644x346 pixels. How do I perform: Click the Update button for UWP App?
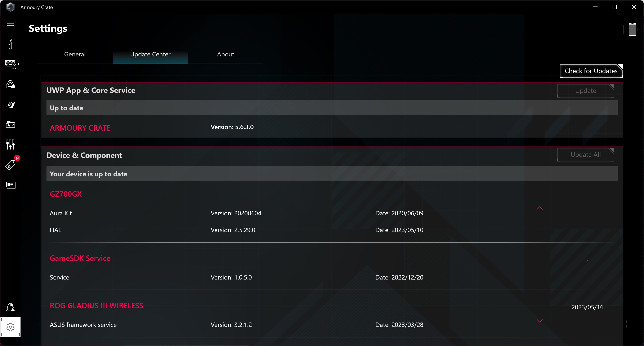pyautogui.click(x=586, y=91)
